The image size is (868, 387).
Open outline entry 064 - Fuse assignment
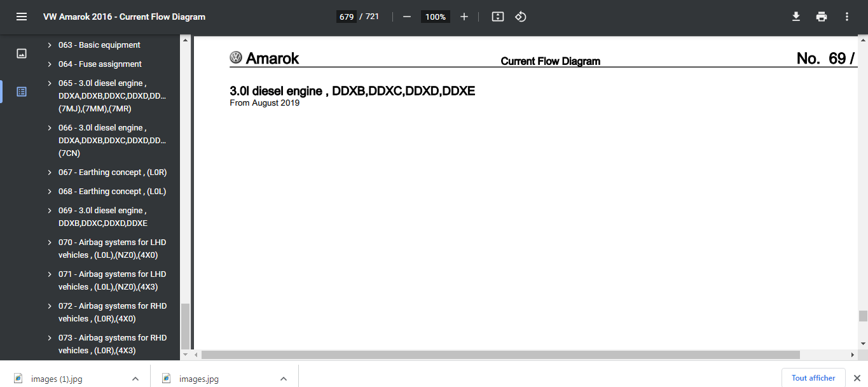click(100, 64)
